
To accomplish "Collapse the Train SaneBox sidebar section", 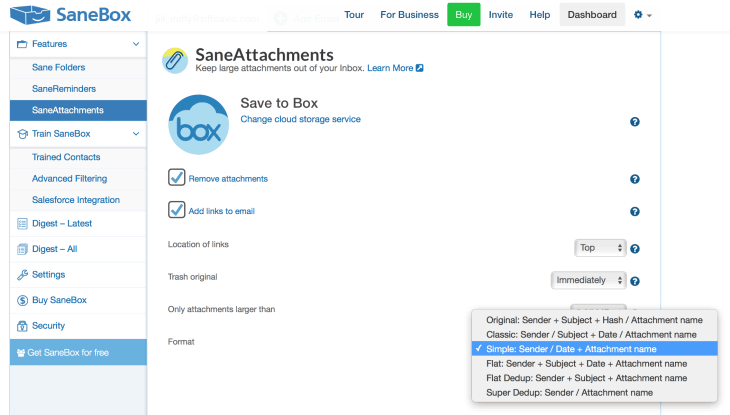I will coord(136,133).
